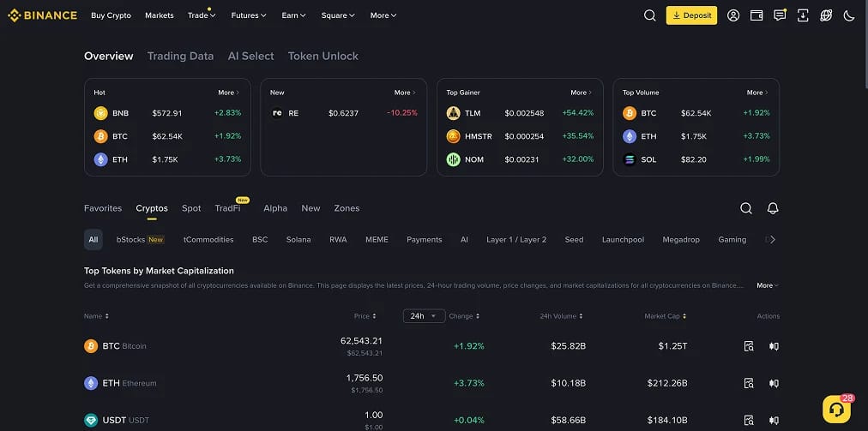Select the TradFi tab
Image resolution: width=868 pixels, height=431 pixels.
click(x=227, y=208)
